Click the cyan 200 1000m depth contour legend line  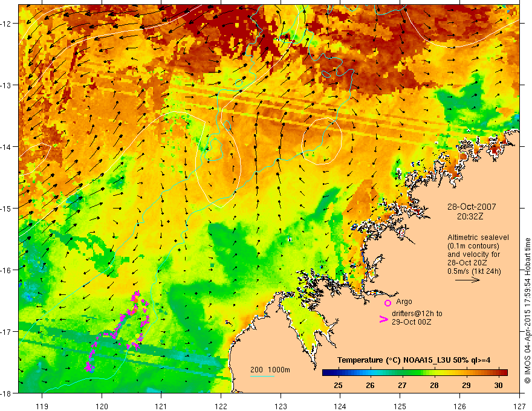[x=262, y=376]
